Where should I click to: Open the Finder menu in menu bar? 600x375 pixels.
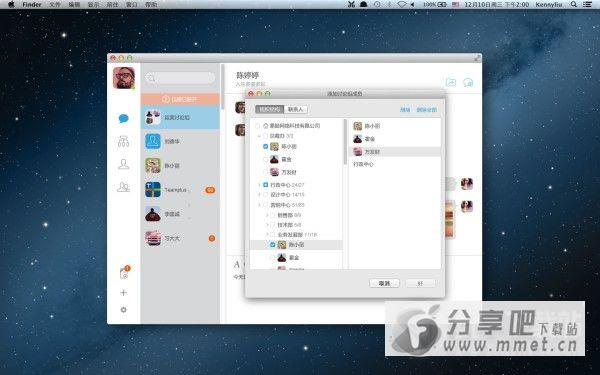32,5
